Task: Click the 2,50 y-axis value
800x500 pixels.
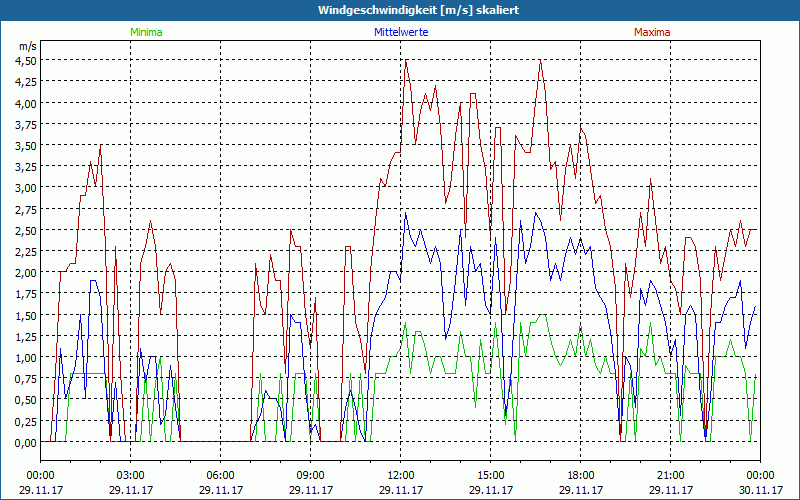Action: [26, 230]
